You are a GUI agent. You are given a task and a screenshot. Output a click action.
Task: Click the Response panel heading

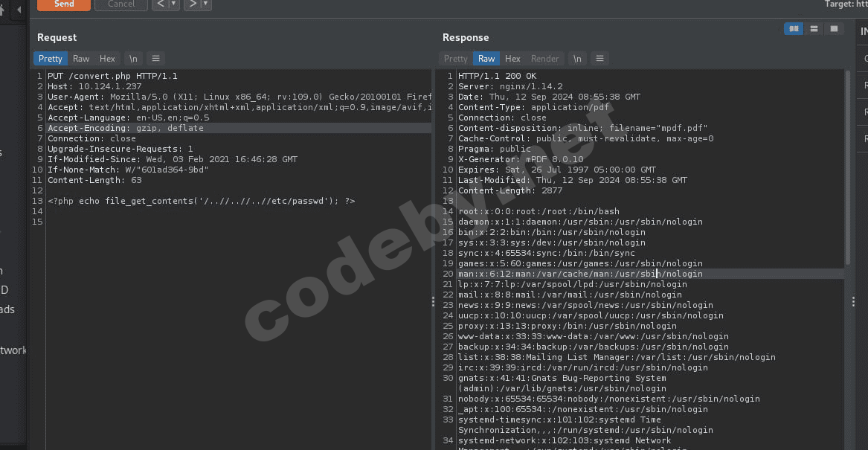point(466,38)
